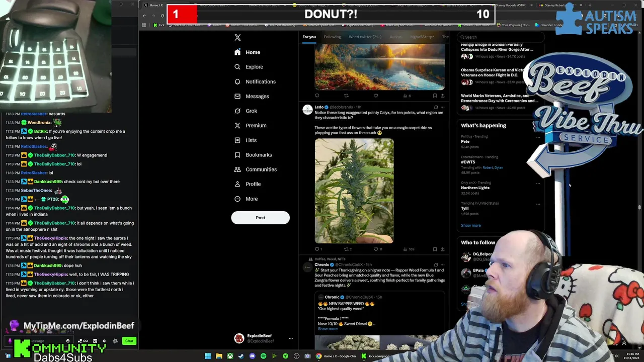Image resolution: width=644 pixels, height=362 pixels.
Task: Click Show more under What's happening
Action: pos(470,225)
